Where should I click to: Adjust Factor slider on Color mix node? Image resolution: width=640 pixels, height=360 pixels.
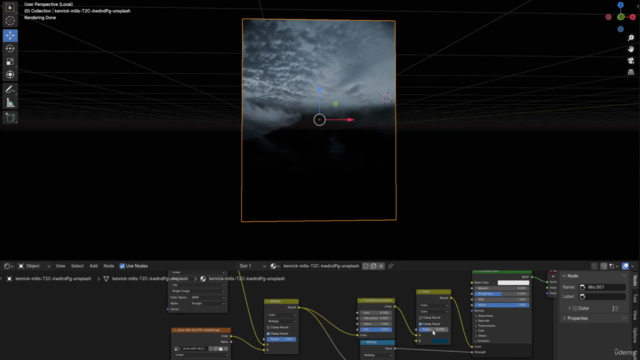coord(433,329)
